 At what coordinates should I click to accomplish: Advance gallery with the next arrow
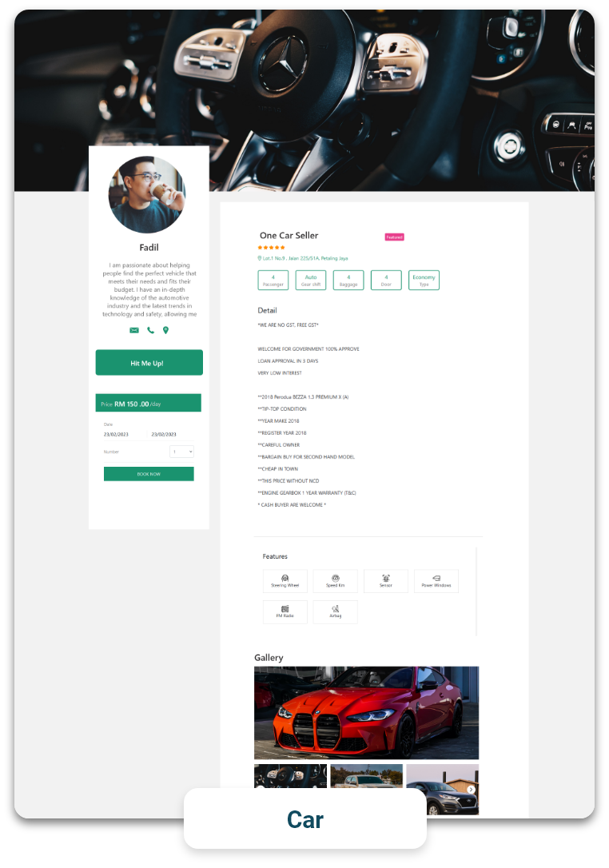472,790
